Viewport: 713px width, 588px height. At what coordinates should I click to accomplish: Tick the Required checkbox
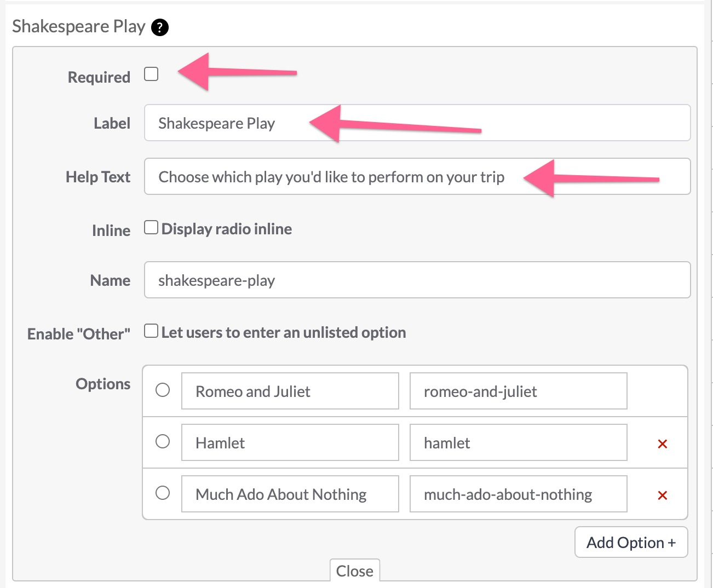click(151, 74)
